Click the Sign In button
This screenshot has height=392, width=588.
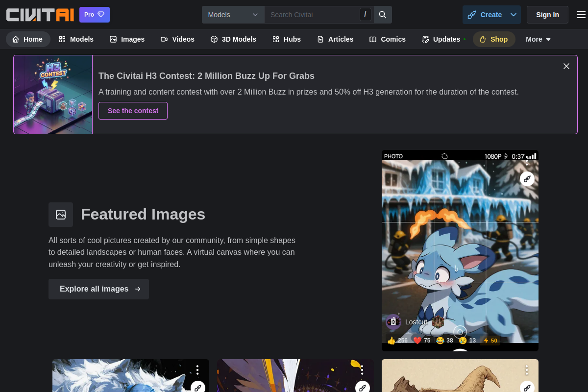[547, 15]
